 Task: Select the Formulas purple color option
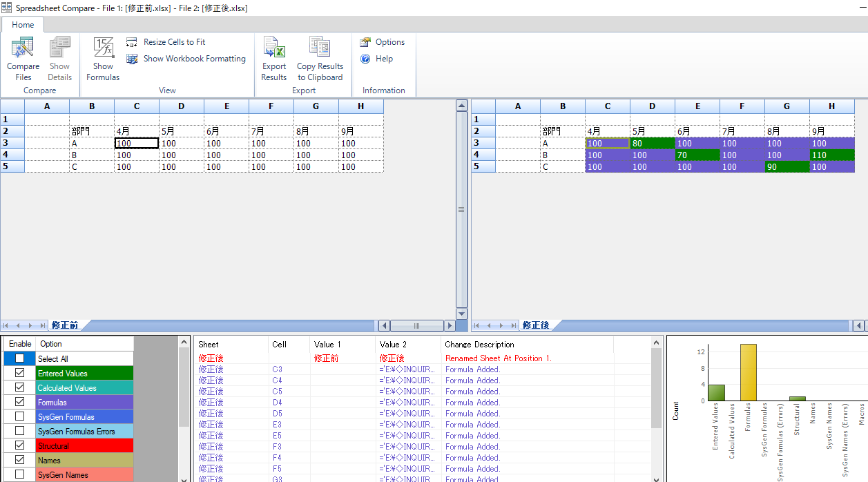pyautogui.click(x=83, y=402)
